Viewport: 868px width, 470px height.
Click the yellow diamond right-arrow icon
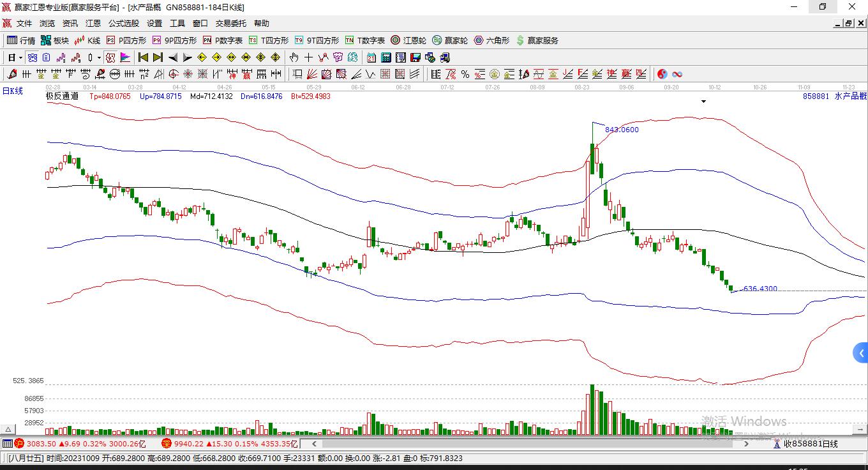pos(217,57)
